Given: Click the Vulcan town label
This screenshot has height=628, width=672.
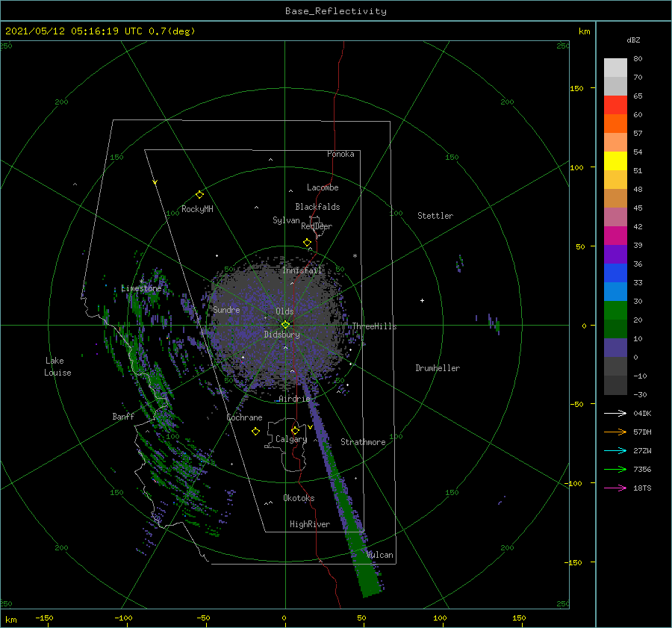Looking at the screenshot, I should pyautogui.click(x=380, y=555).
